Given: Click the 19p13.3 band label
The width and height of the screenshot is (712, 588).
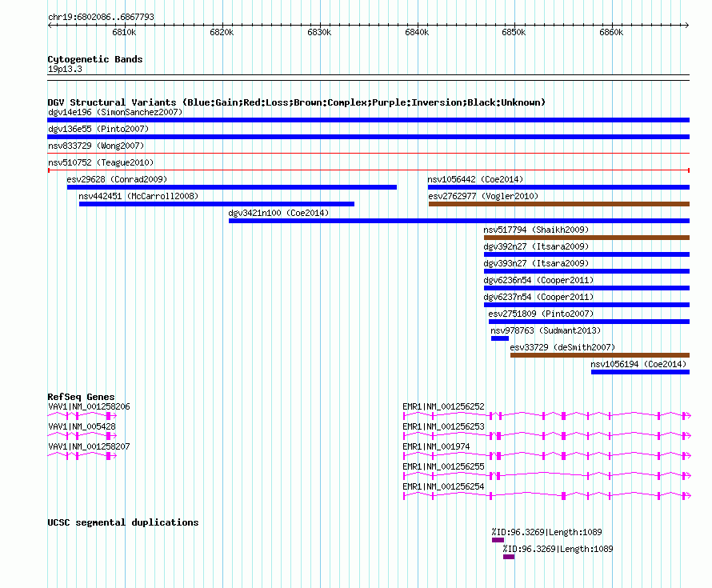Looking at the screenshot, I should [x=65, y=69].
